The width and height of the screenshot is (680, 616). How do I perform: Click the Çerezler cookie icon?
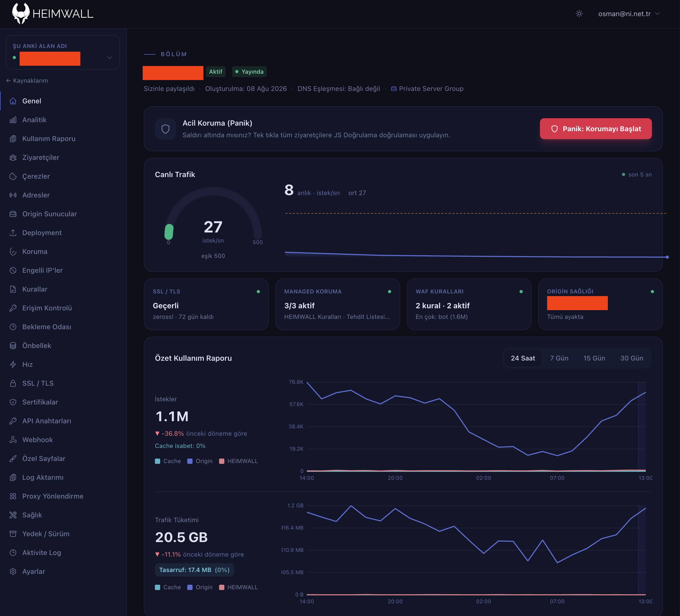click(13, 176)
